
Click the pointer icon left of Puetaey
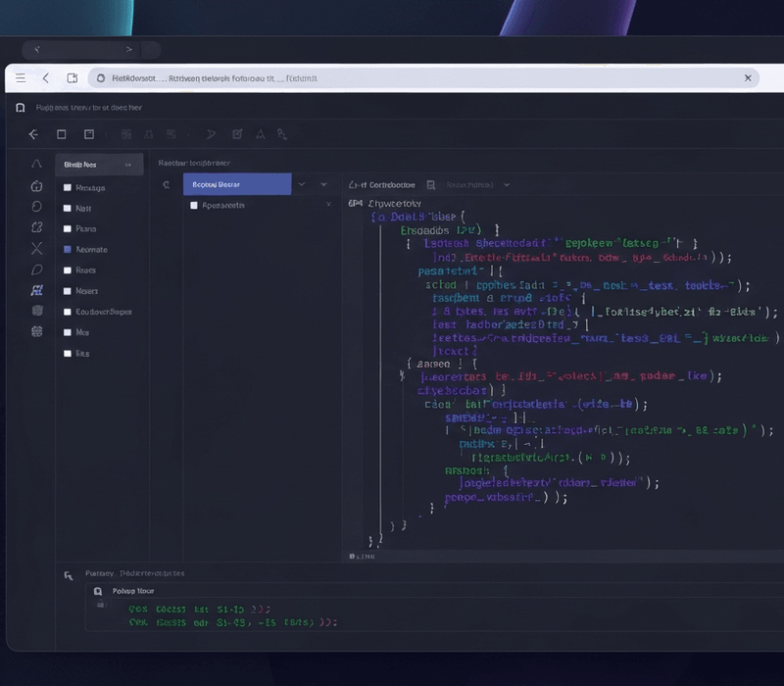[69, 576]
